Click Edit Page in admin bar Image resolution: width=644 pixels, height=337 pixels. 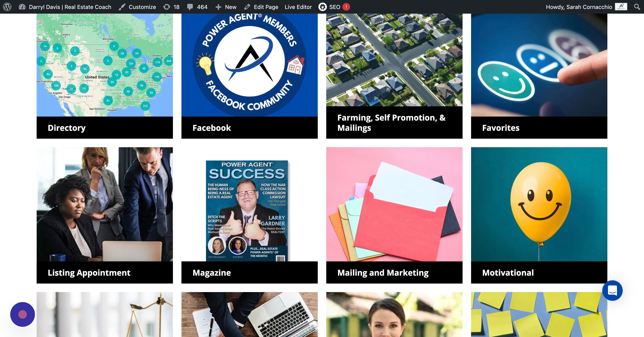pyautogui.click(x=261, y=7)
